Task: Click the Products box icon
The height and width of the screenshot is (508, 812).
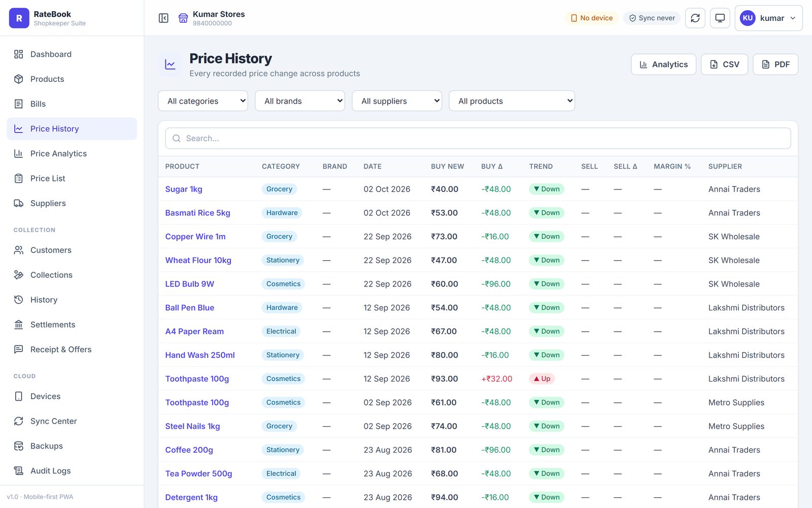Action: coord(19,79)
